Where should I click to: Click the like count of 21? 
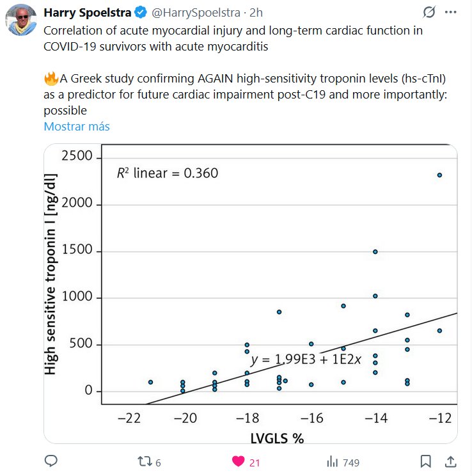coord(255,462)
